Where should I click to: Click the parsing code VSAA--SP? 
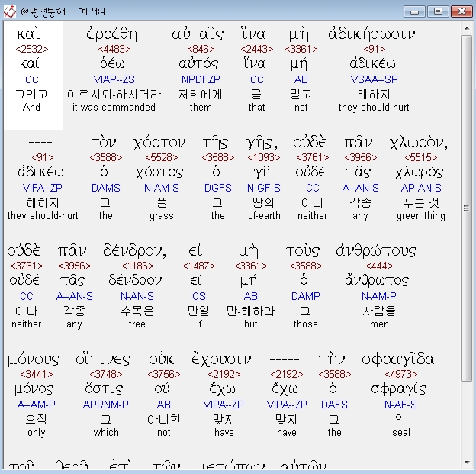(x=374, y=79)
